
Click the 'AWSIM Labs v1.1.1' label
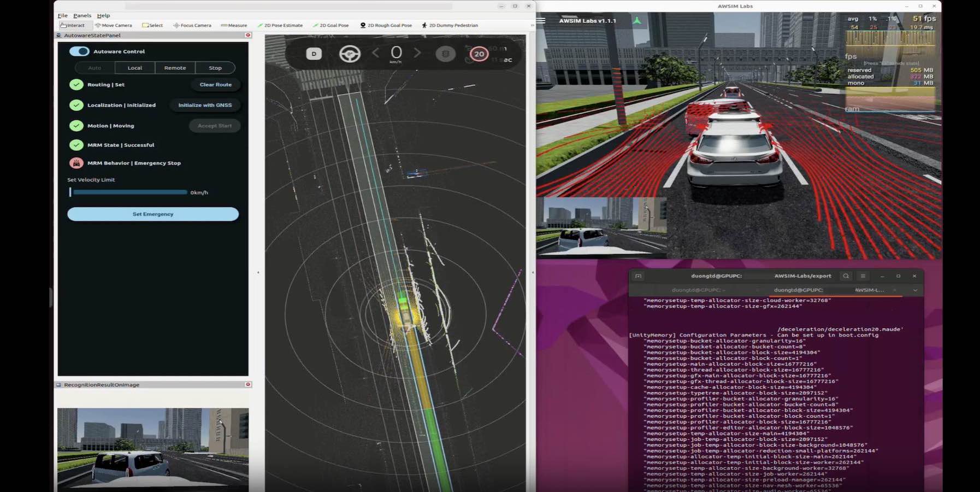pos(587,21)
